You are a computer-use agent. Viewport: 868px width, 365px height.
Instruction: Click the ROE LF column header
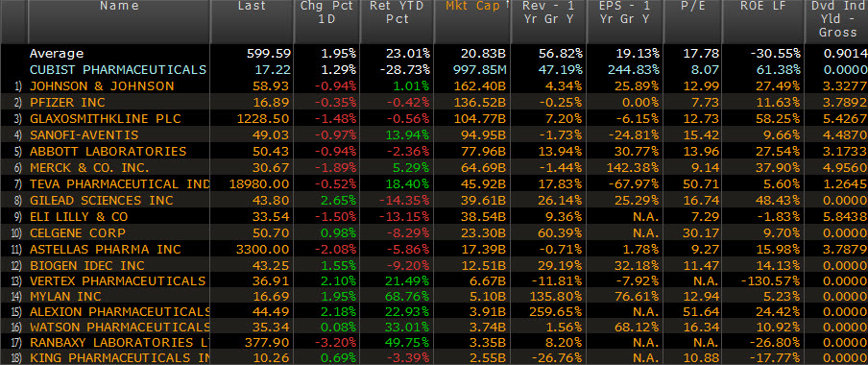[763, 21]
